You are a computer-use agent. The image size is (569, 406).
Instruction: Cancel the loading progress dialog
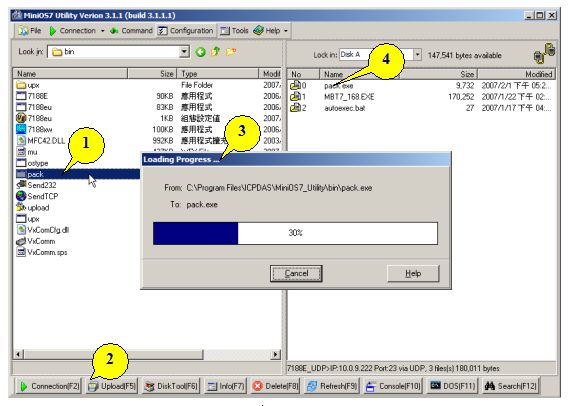(x=296, y=273)
